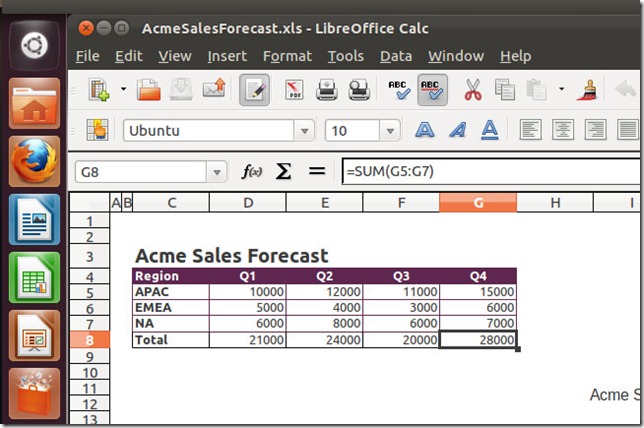Expand the font name dropdown arrow
Image resolution: width=644 pixels, height=428 pixels.
[x=304, y=131]
